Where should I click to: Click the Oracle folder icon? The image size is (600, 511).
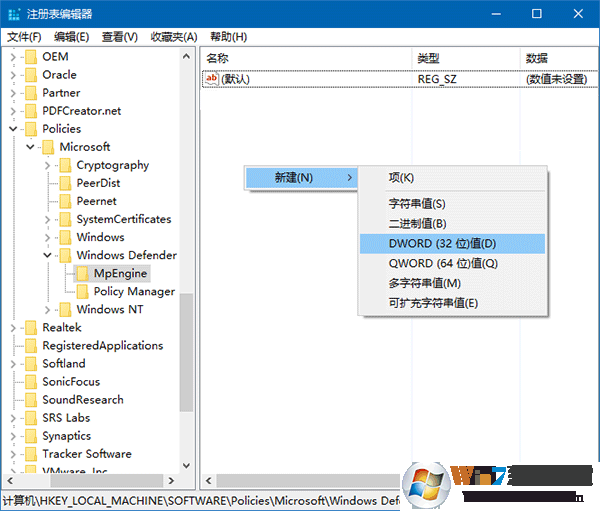(x=31, y=75)
